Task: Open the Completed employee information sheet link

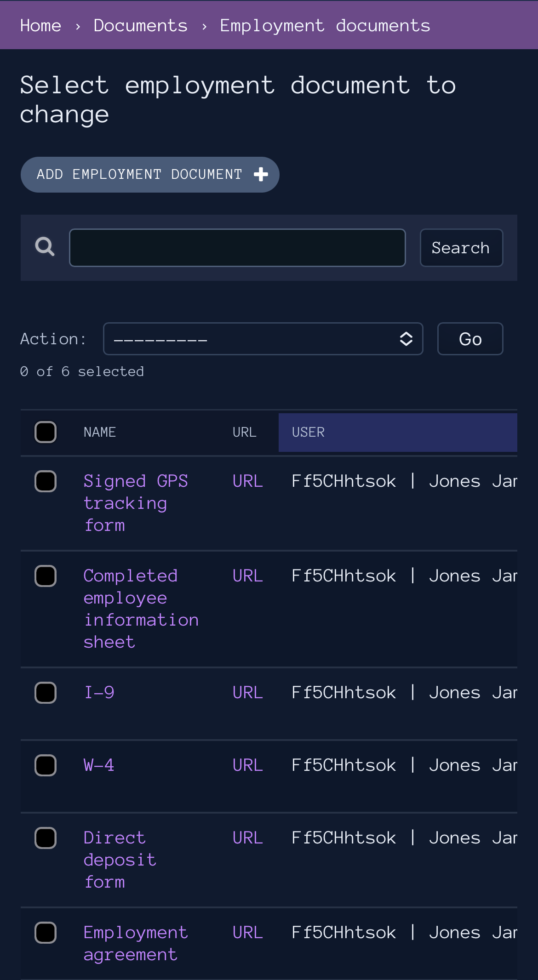Action: pyautogui.click(x=141, y=609)
